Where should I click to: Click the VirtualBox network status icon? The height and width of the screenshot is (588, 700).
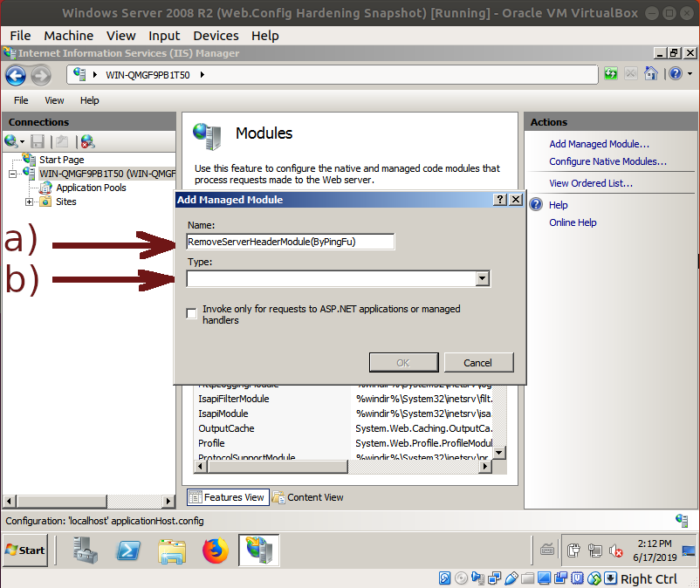(495, 578)
